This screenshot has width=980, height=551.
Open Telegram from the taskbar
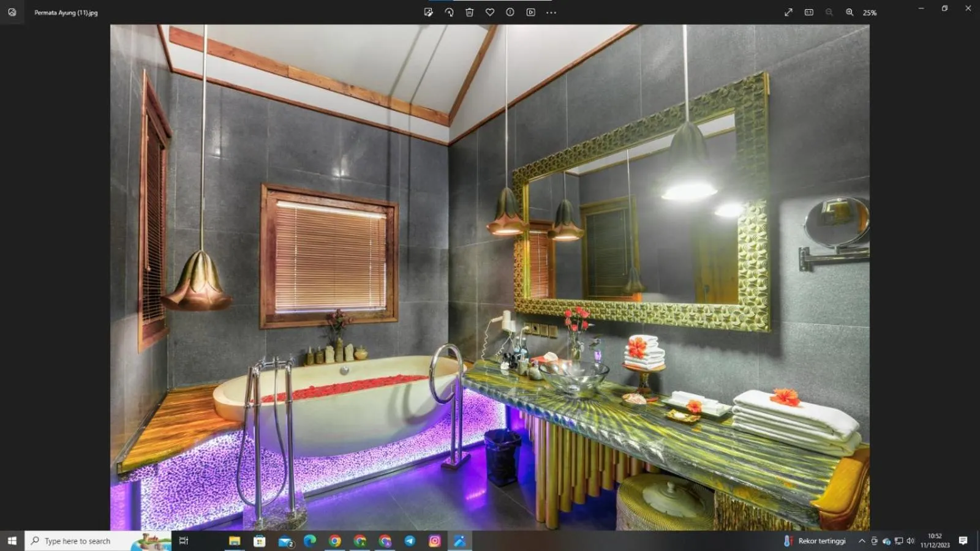click(x=410, y=541)
